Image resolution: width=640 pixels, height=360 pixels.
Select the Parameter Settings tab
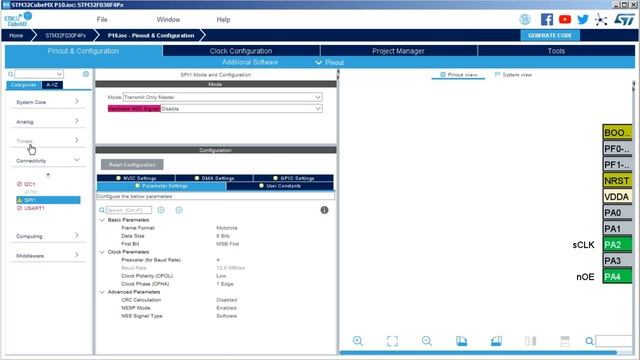point(161,186)
